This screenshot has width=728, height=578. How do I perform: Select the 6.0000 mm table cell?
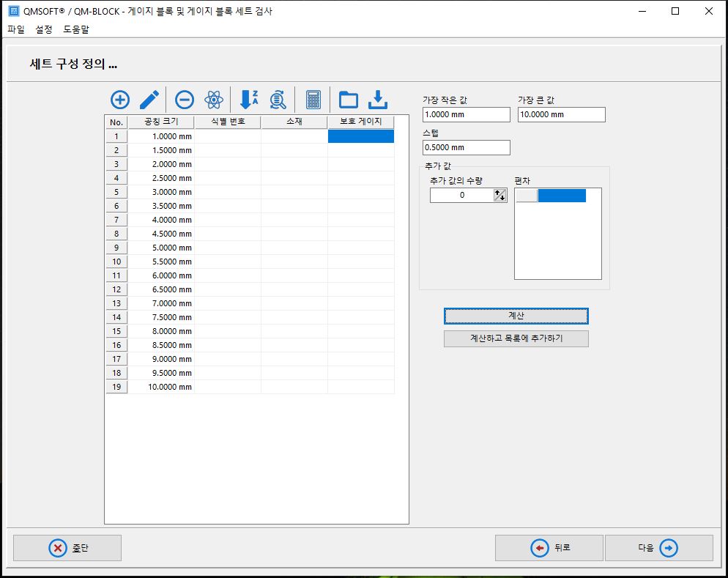tap(161, 275)
